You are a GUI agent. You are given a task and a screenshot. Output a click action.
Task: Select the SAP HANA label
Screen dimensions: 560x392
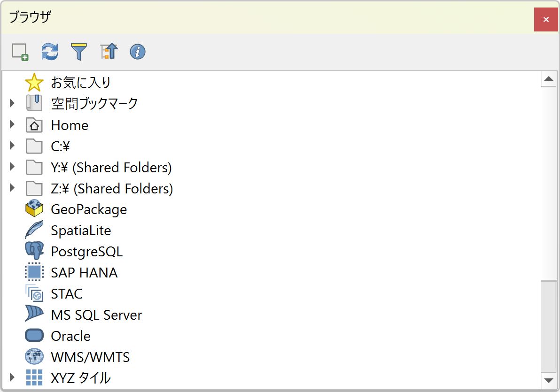(84, 273)
